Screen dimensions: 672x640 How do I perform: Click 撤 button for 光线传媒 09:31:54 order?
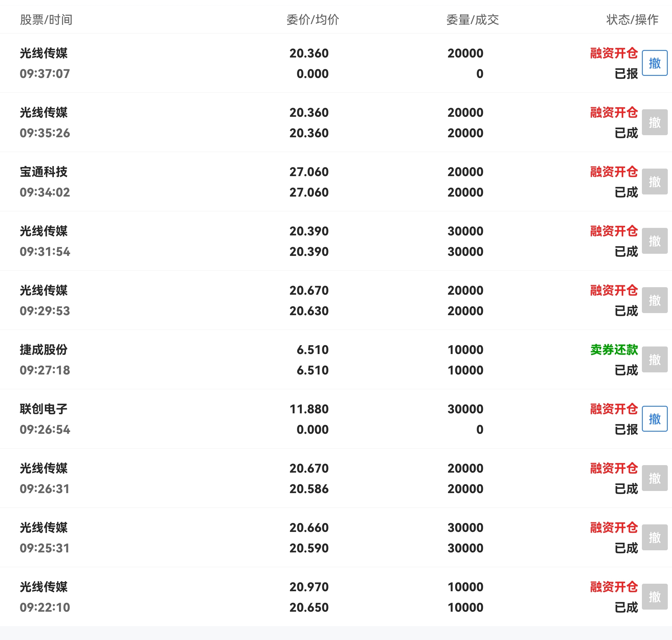(x=655, y=241)
